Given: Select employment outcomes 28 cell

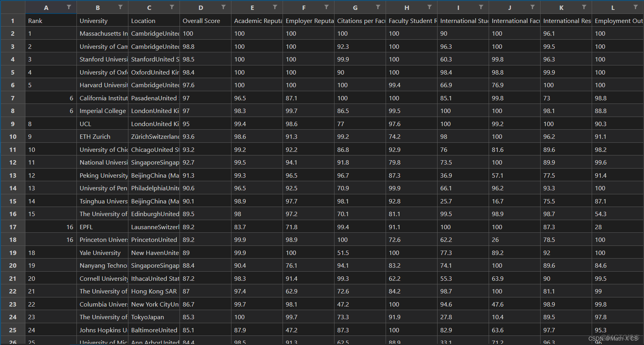Looking at the screenshot, I should coord(618,227).
